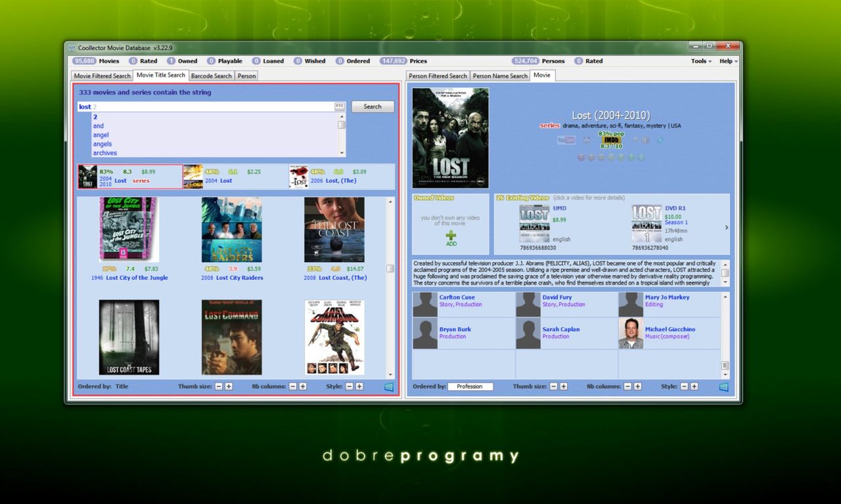Click Ordered by Title in left panel
This screenshot has width=841, height=504.
pos(122,386)
